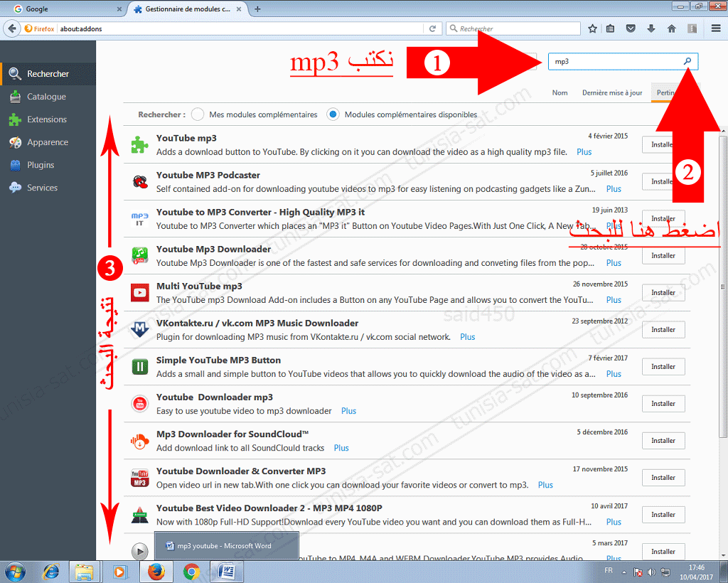Open the Catalogue sidebar category
This screenshot has width=728, height=583.
[x=48, y=97]
